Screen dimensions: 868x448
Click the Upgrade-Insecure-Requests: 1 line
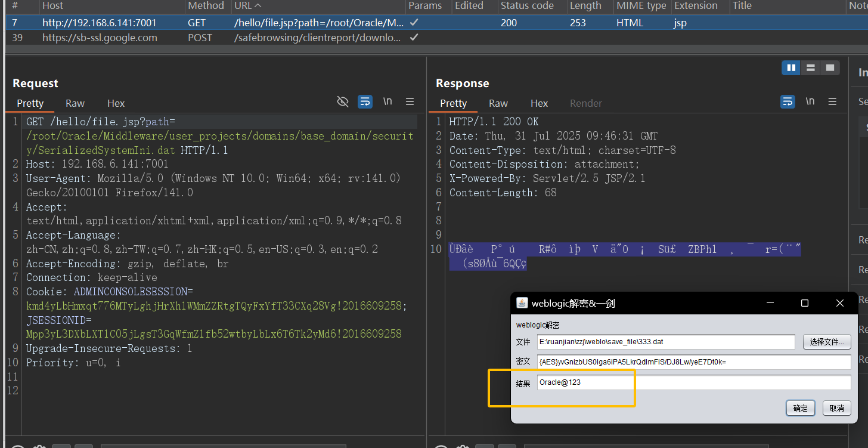pos(109,348)
